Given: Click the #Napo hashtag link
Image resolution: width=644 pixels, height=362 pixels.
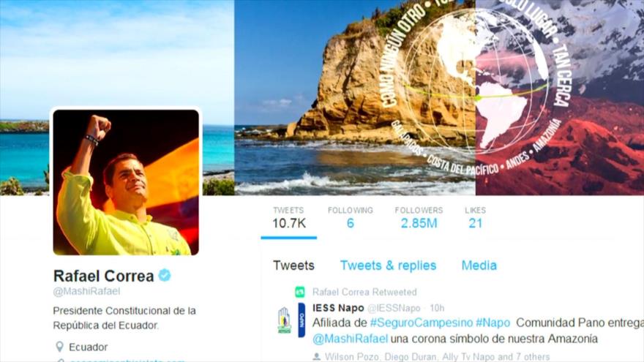Looking at the screenshot, I should [x=493, y=323].
